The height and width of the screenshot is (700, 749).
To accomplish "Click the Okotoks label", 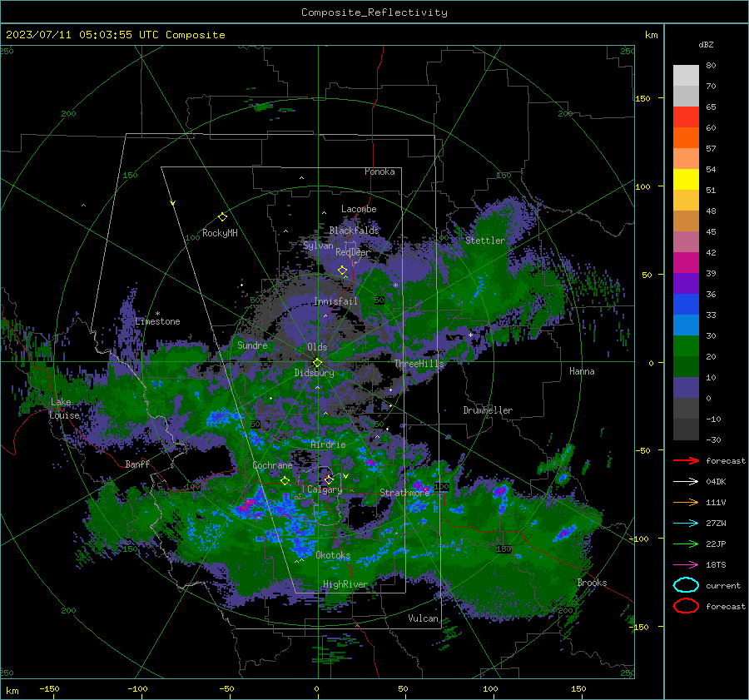I will (333, 555).
